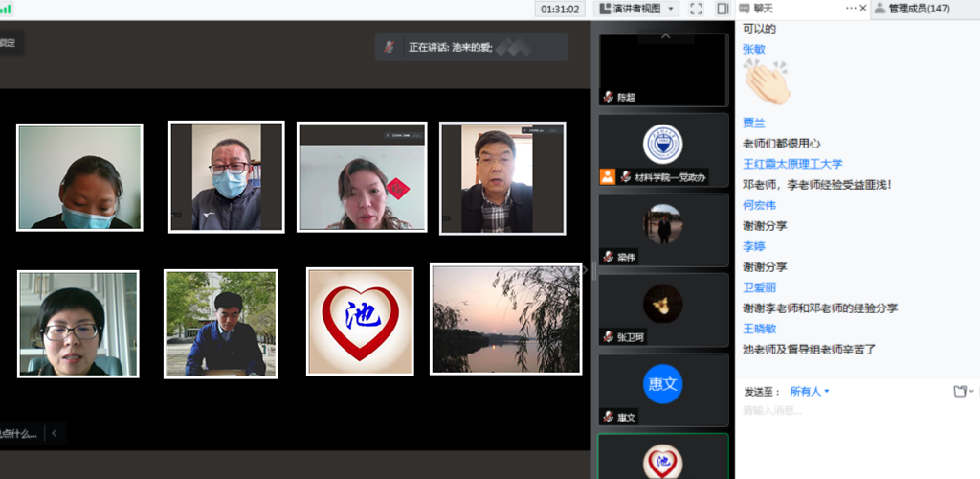This screenshot has height=479, width=980.
Task: Collapse the bottom-left chat bubble arrow
Action: [55, 433]
